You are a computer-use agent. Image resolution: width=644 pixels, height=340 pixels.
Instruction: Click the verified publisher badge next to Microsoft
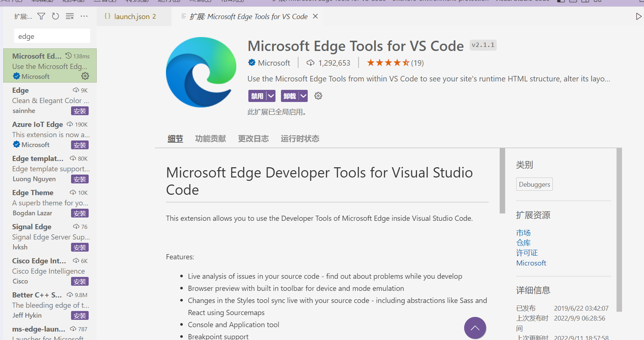(252, 63)
